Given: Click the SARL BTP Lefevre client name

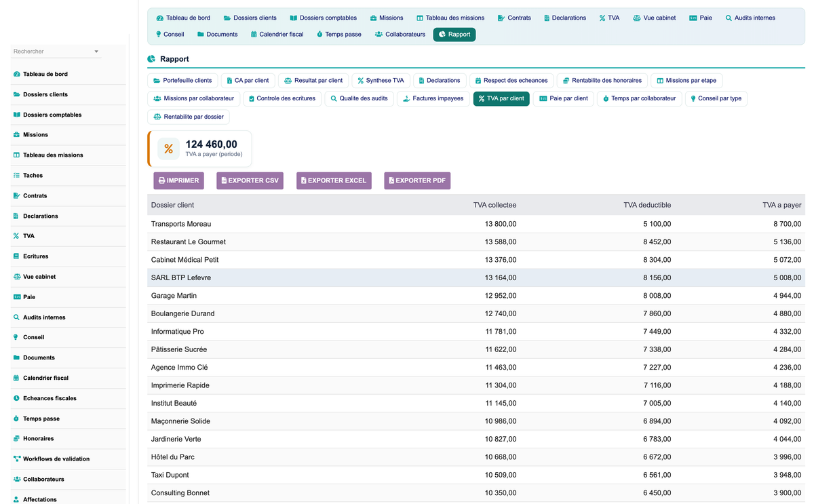Looking at the screenshot, I should click(x=181, y=277).
